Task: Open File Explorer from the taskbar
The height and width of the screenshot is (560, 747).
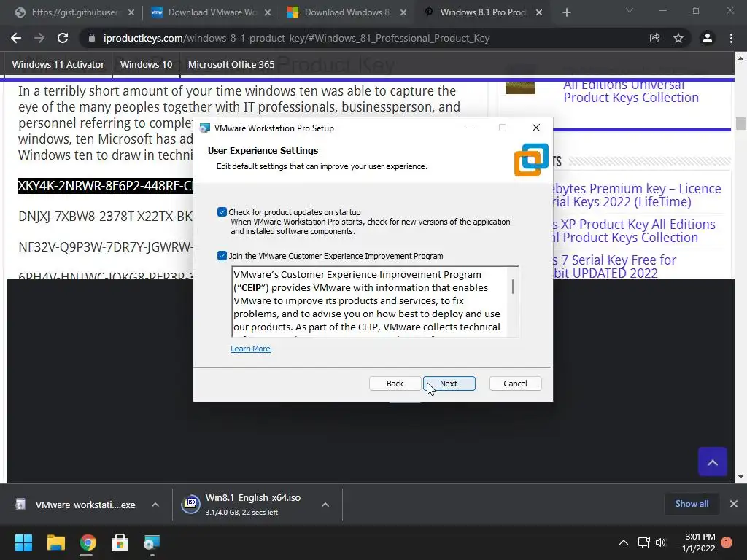Action: click(55, 542)
